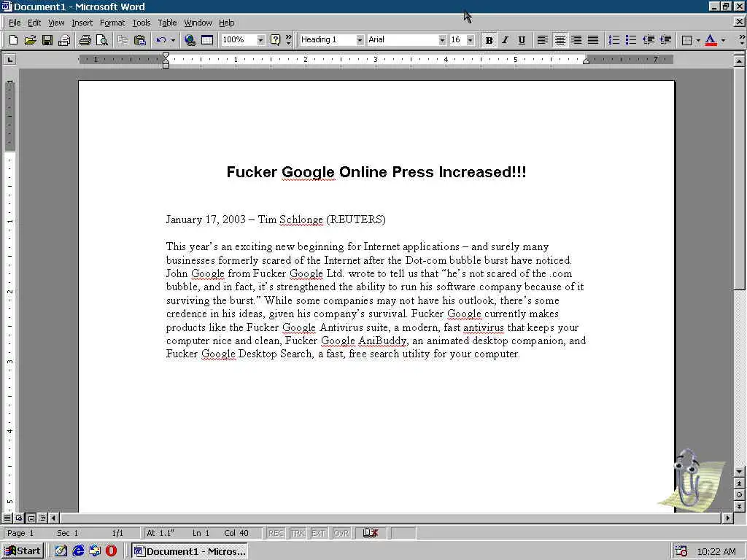Insert a hyperlink with globe icon
Screen dimensions: 747x560
[190, 40]
